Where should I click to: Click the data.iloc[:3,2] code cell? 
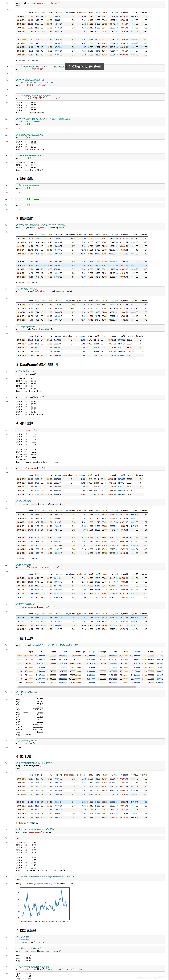[x=90, y=157]
